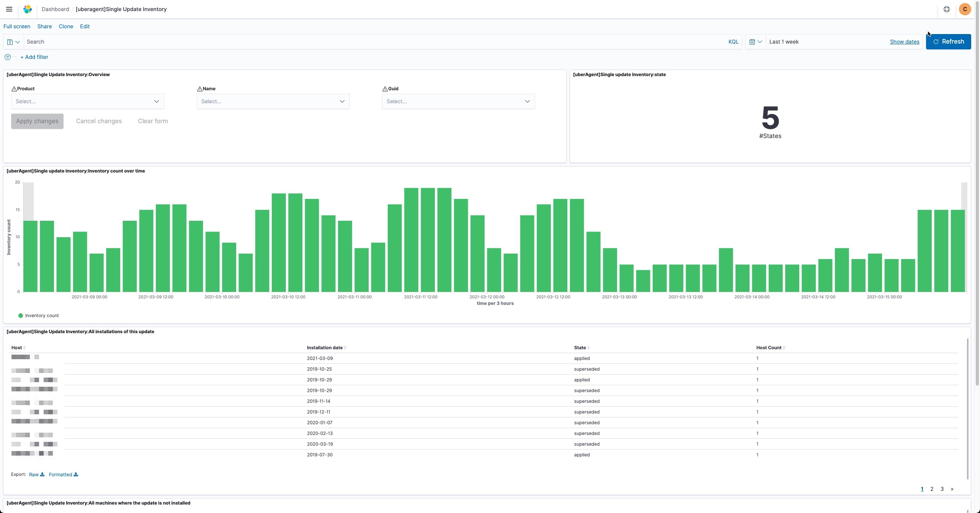This screenshot has height=513, width=980.
Task: Open the Share menu
Action: pyautogui.click(x=44, y=26)
